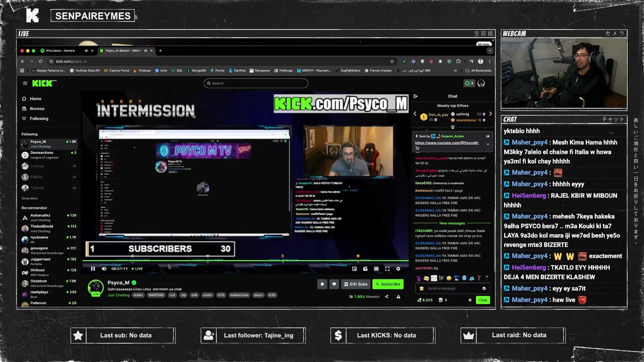
Task: Open the Kick points badge showing 3
Action: [x=469, y=83]
